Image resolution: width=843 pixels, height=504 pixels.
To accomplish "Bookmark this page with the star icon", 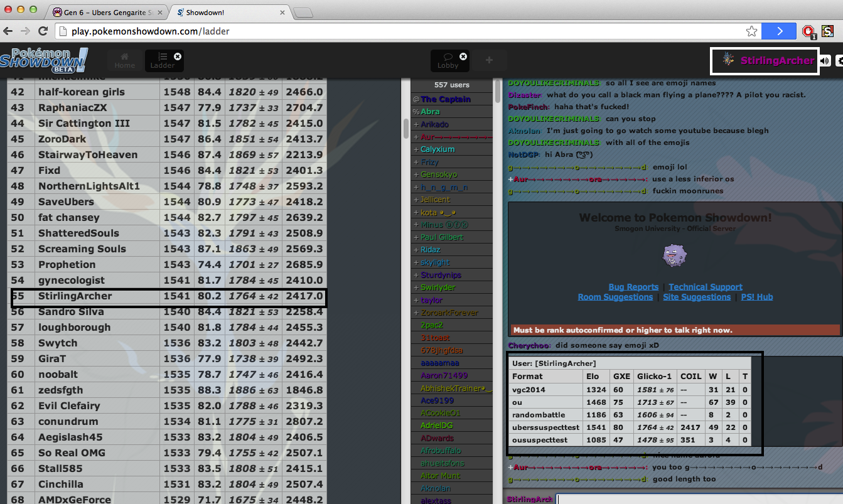I will pyautogui.click(x=751, y=31).
